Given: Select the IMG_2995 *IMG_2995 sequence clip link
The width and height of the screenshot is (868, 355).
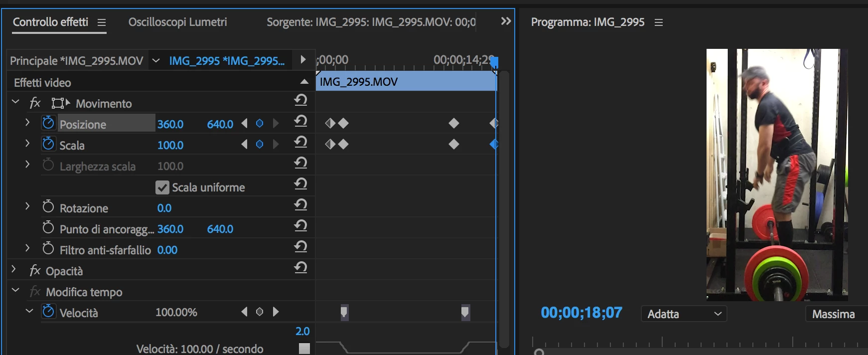Looking at the screenshot, I should click(227, 61).
